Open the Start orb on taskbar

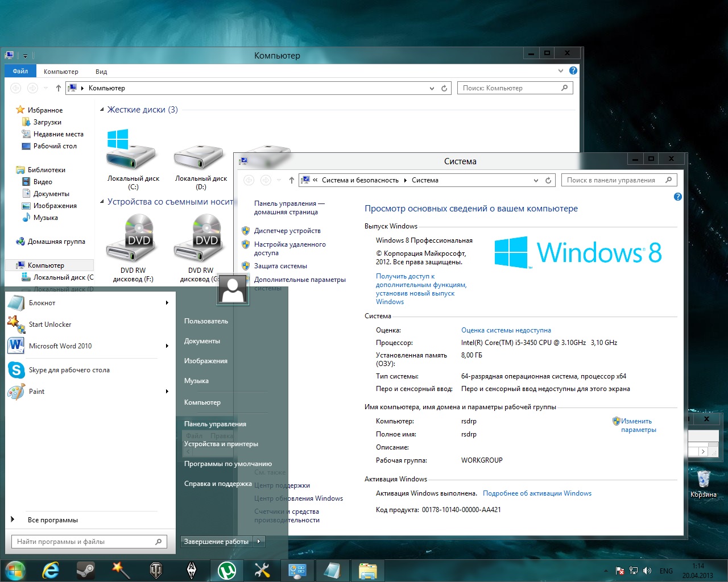pos(15,570)
